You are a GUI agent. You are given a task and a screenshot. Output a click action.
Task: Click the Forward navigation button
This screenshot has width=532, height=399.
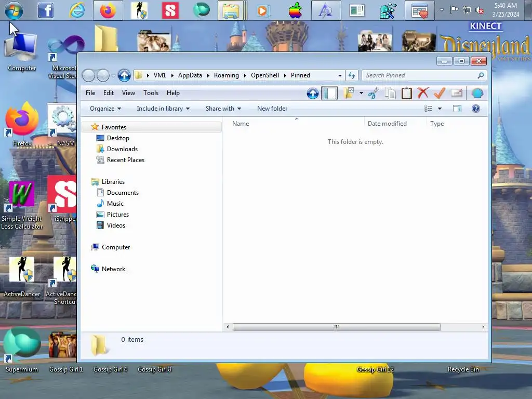(x=103, y=75)
